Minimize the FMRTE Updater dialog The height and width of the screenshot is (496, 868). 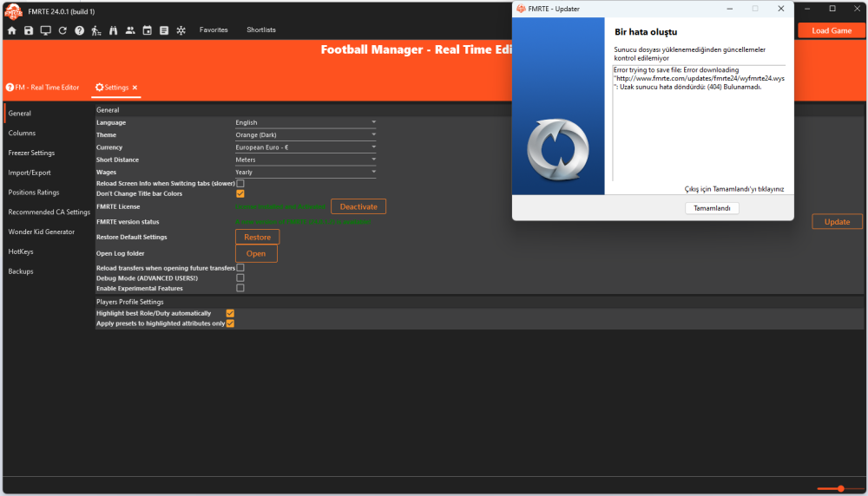coord(730,9)
